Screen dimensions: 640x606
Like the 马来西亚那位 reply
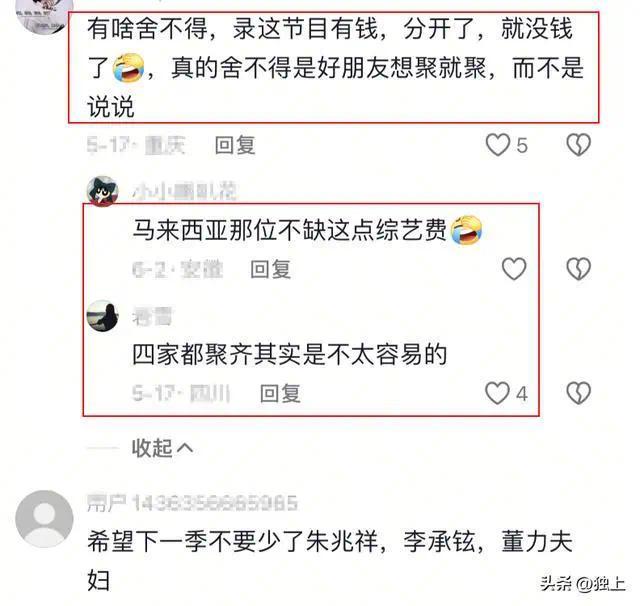[x=514, y=269]
